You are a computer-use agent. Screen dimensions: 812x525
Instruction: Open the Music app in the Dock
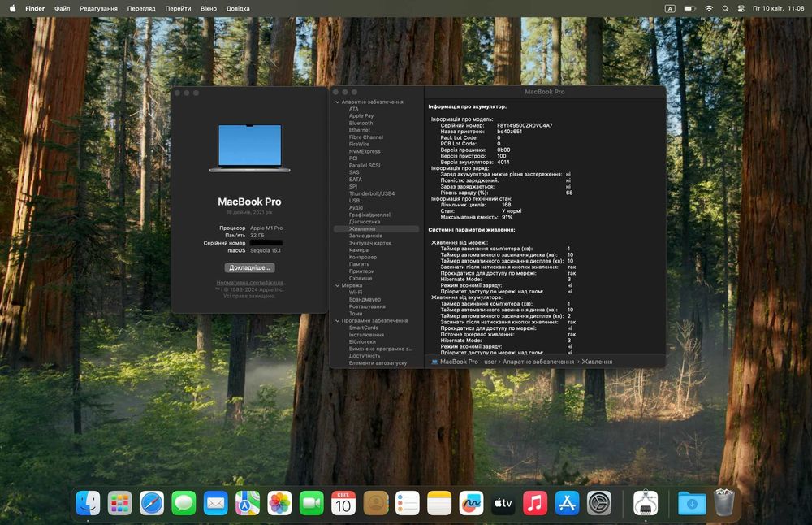tap(535, 504)
